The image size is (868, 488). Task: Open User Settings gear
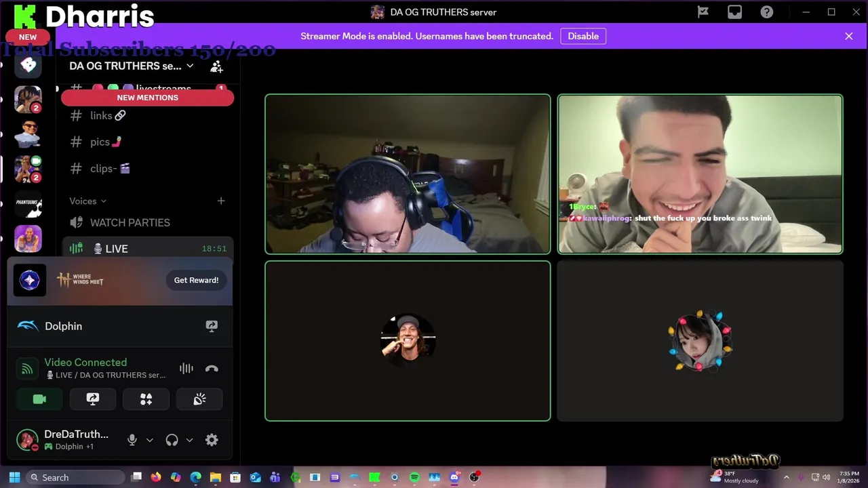[212, 440]
